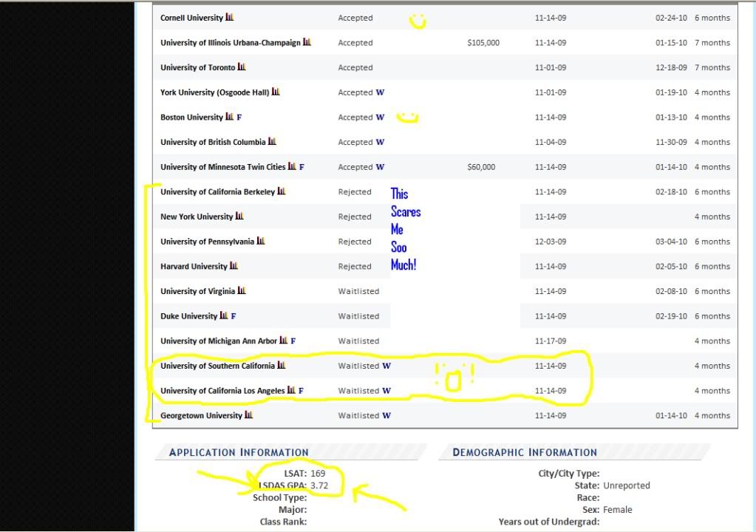This screenshot has height=532, width=756.
Task: Click the LSAT score 169
Action: click(318, 473)
